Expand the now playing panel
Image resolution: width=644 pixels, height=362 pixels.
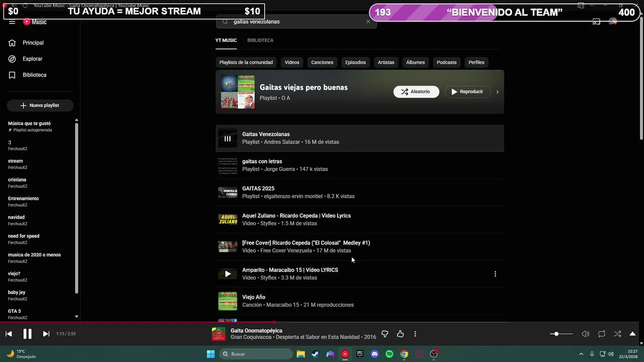click(x=632, y=334)
